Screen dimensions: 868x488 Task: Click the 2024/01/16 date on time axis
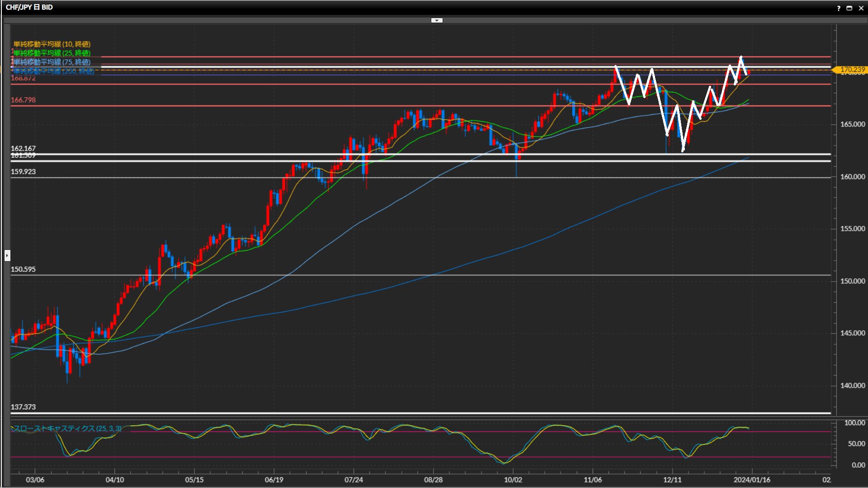[x=752, y=480]
